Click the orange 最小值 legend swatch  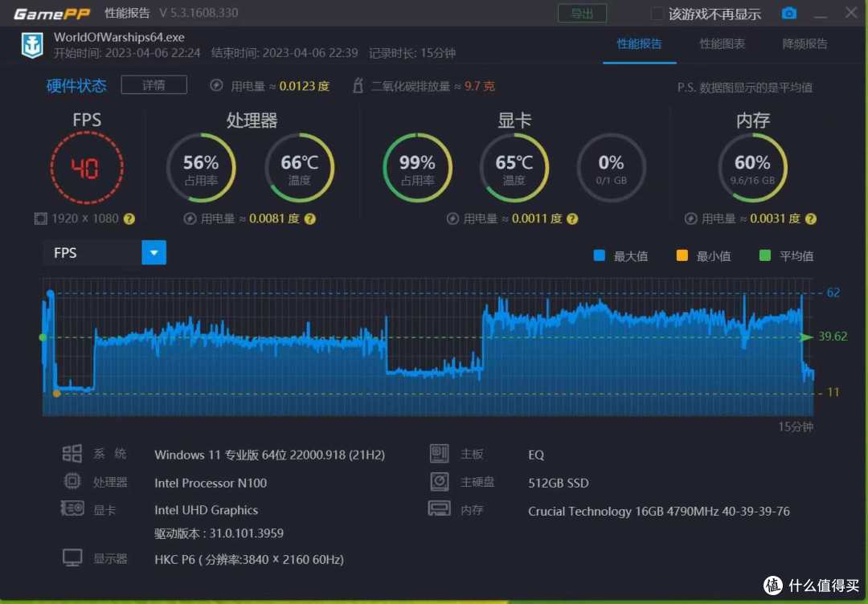point(682,255)
